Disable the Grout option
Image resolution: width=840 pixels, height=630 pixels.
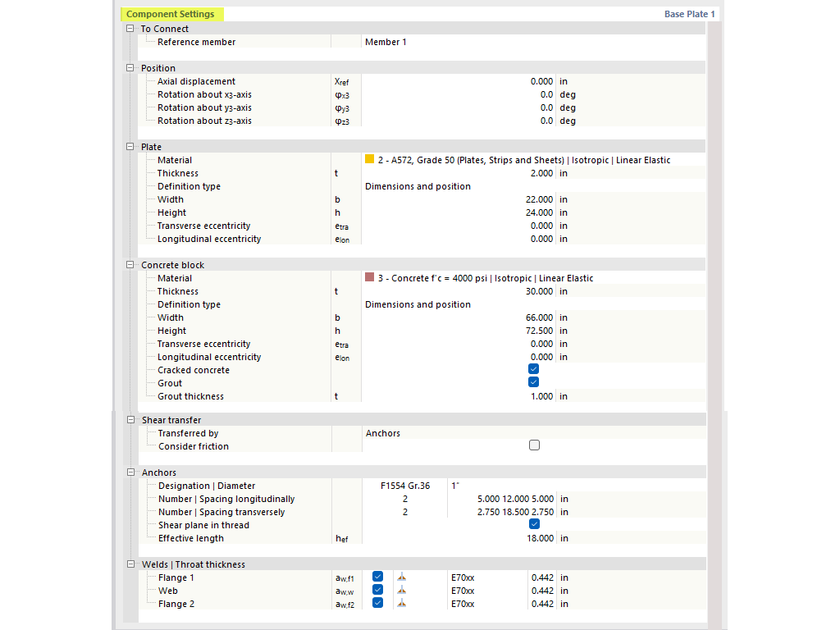coord(534,382)
